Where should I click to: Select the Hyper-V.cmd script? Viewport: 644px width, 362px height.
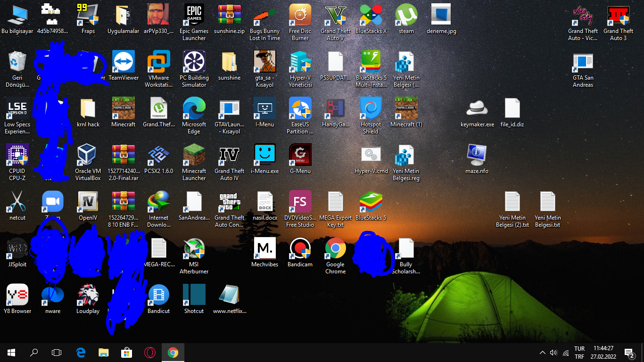click(371, 160)
